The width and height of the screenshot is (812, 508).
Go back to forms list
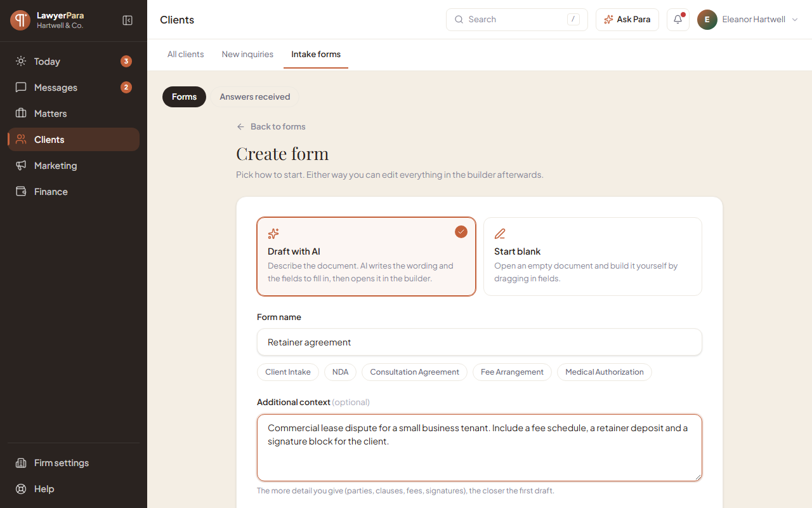click(271, 127)
